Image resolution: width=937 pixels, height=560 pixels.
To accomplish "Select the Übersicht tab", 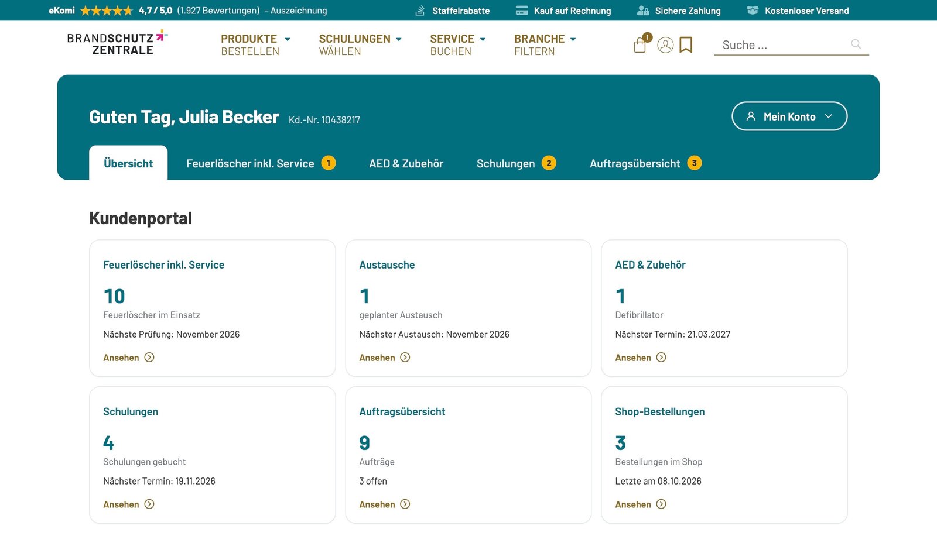I will (128, 163).
